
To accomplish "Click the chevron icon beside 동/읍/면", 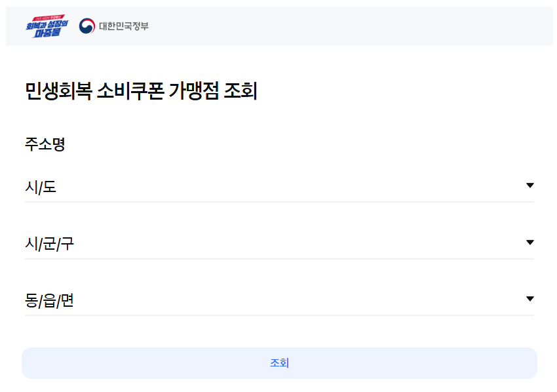I will (x=530, y=299).
